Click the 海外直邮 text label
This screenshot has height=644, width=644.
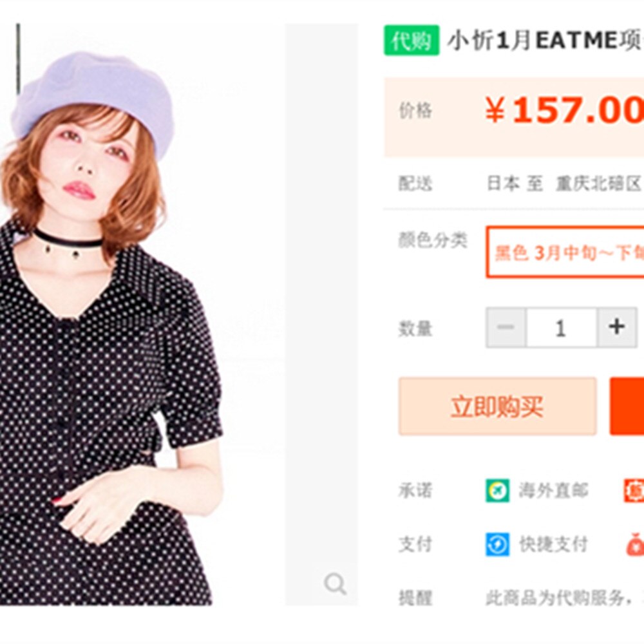[x=554, y=491]
